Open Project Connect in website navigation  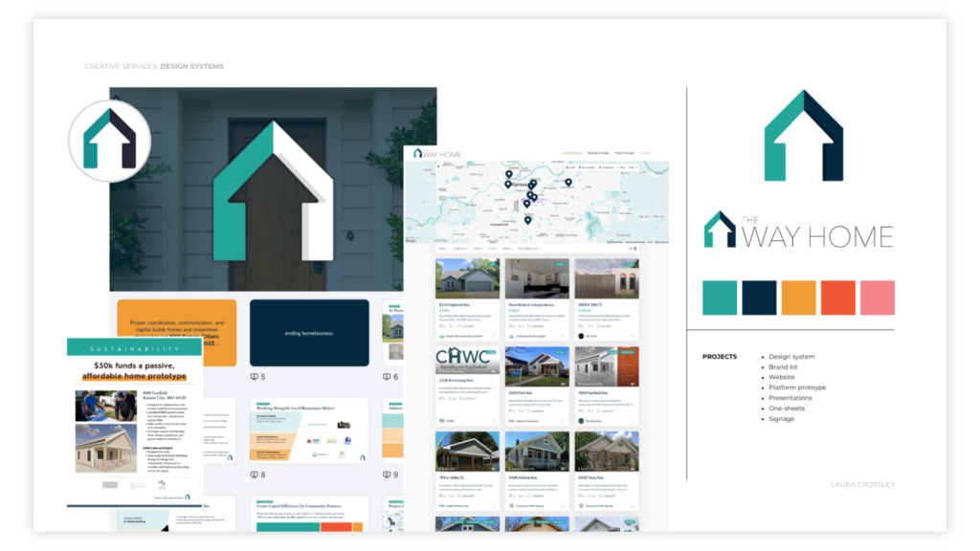coord(624,153)
